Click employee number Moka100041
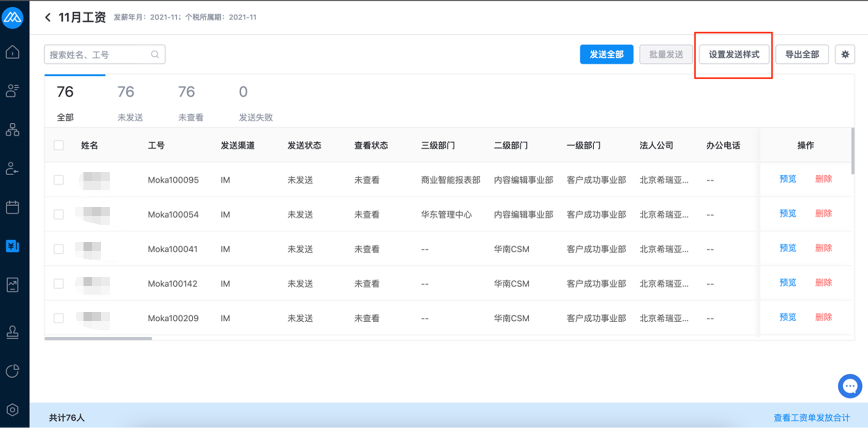The height and width of the screenshot is (429, 868). [x=172, y=249]
